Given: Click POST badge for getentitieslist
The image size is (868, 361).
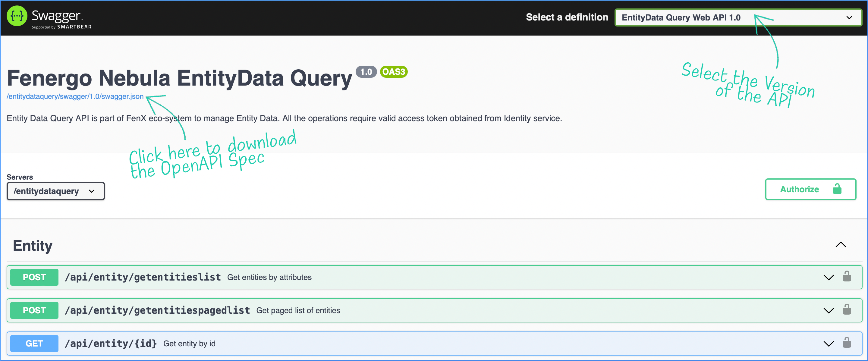Looking at the screenshot, I should click(34, 277).
